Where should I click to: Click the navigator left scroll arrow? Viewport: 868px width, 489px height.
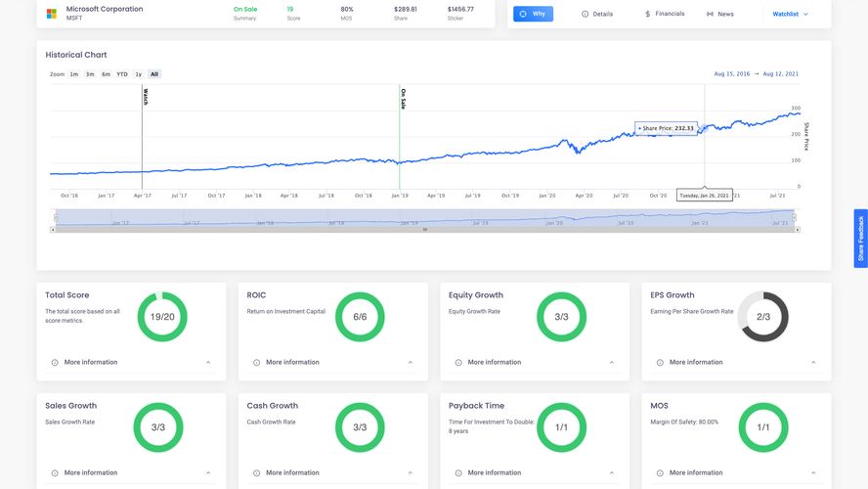54,230
